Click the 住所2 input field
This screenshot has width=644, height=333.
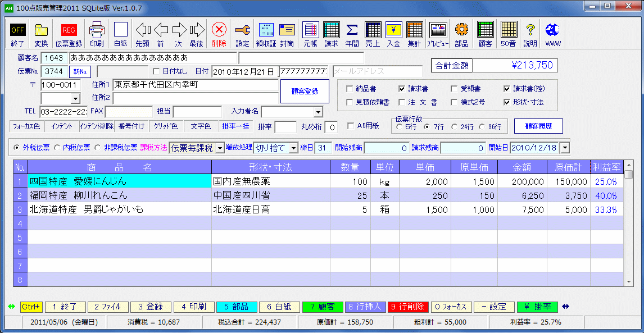click(x=196, y=98)
